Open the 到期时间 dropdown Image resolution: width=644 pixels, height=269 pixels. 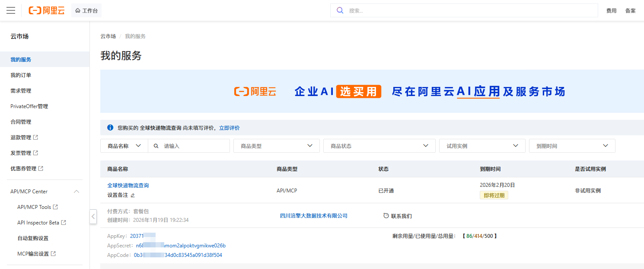click(x=572, y=146)
